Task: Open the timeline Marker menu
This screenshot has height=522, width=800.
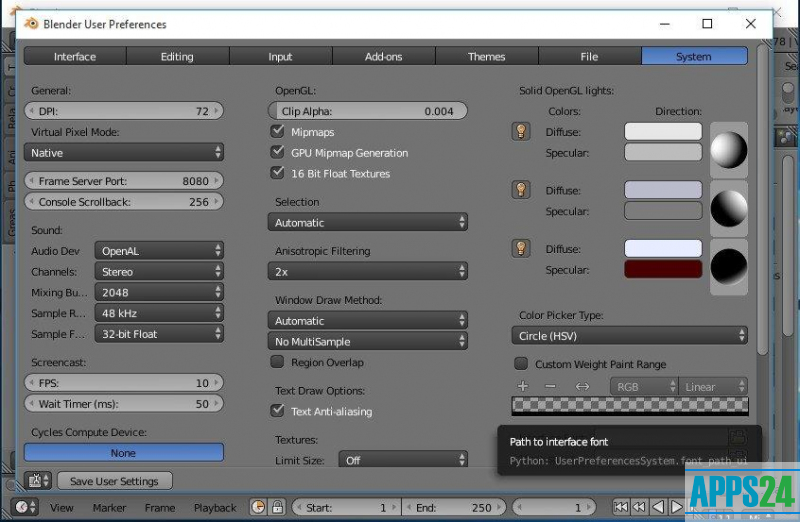Action: coord(109,507)
